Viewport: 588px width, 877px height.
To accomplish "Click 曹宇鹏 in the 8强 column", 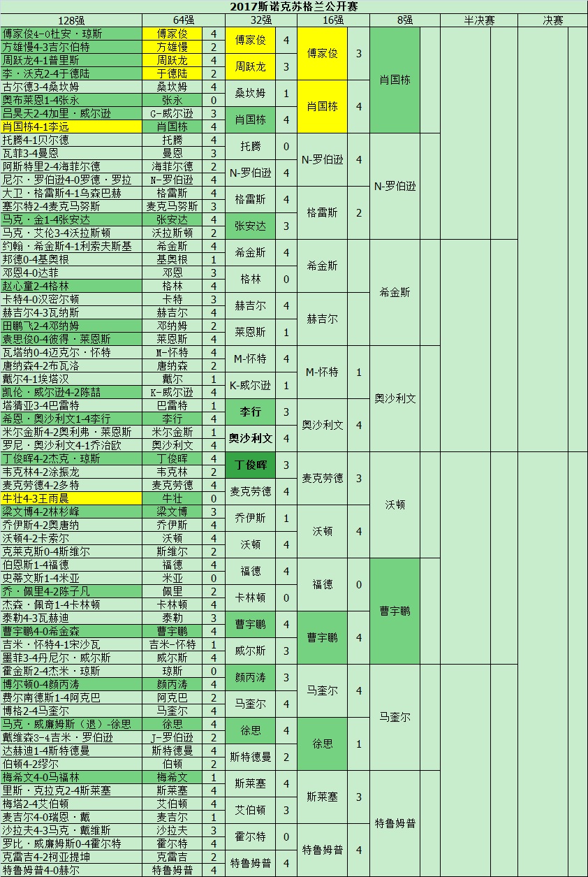I will (395, 611).
